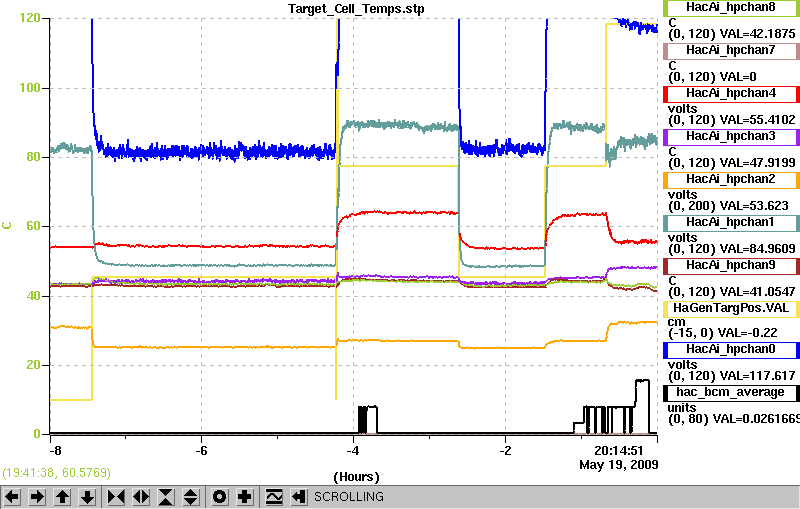Click the y-axis 120 tick label
Viewport: 800px width, 509px height.
(30, 18)
